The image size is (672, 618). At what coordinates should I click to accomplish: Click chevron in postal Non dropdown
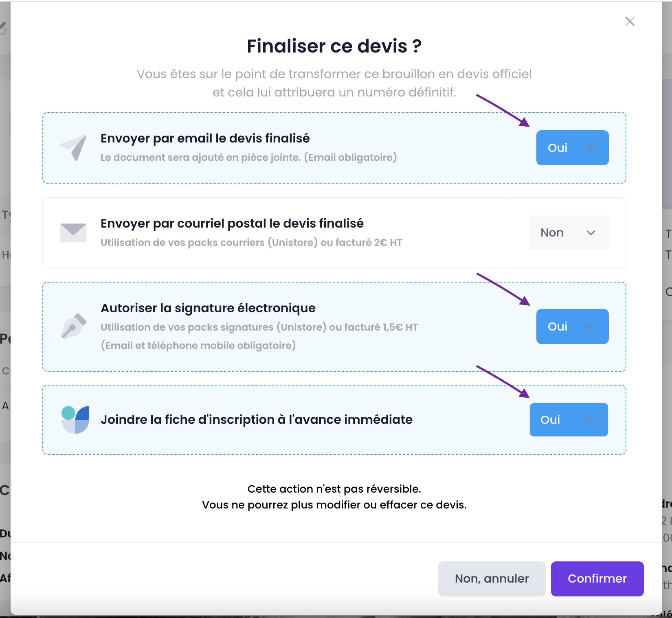click(x=591, y=233)
